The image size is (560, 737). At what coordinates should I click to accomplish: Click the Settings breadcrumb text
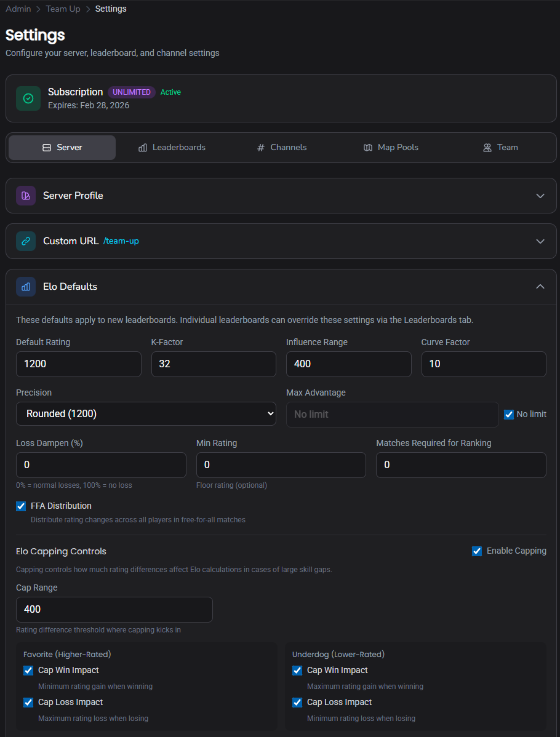click(111, 9)
